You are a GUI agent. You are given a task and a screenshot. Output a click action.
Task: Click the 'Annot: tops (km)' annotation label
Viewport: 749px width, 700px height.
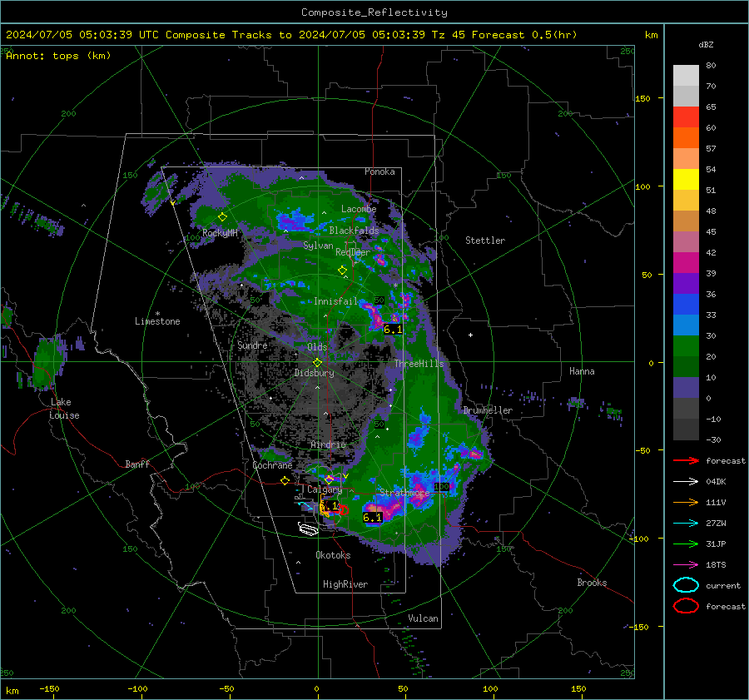tap(58, 56)
